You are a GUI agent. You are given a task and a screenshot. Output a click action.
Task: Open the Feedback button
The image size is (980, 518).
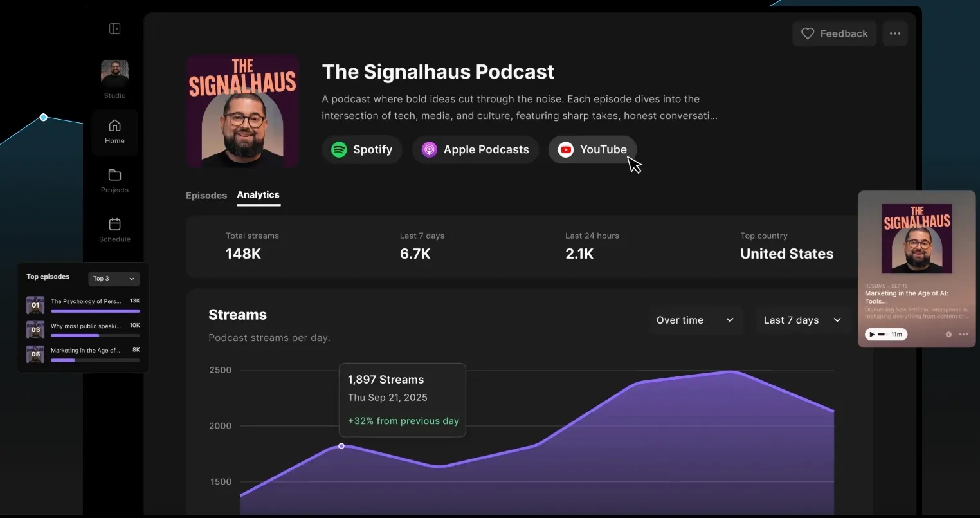coord(835,33)
